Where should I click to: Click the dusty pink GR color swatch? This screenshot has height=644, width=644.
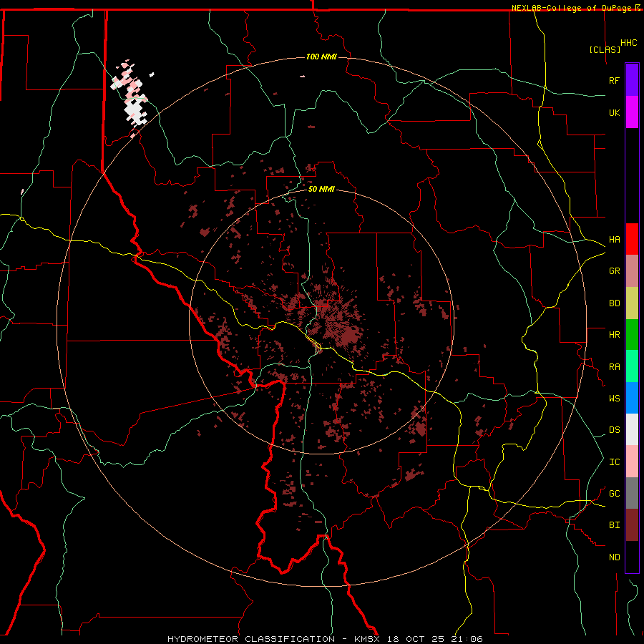[x=632, y=271]
